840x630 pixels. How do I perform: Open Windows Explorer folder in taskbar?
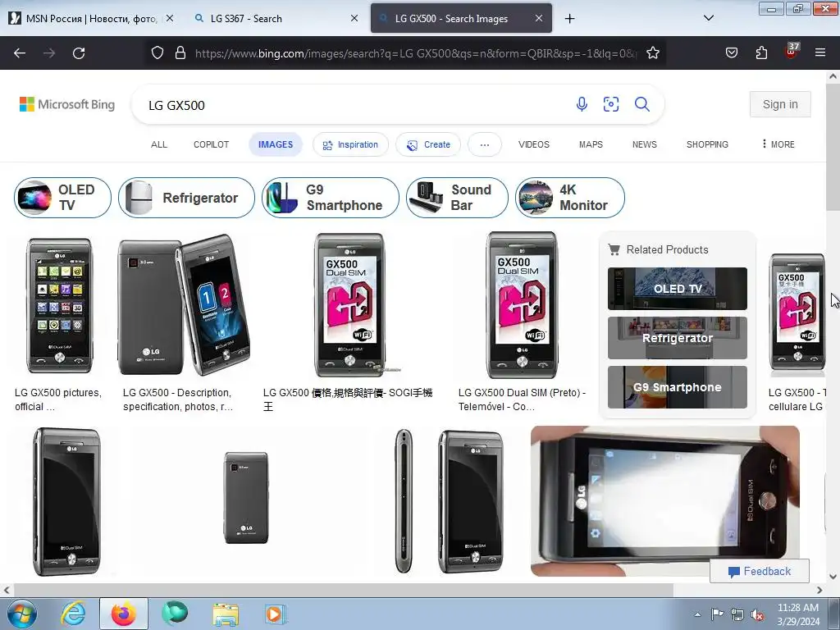pos(226,614)
